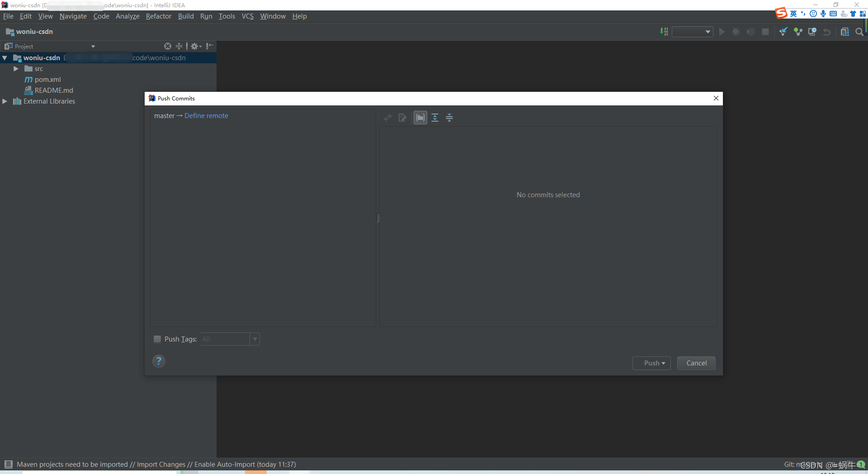The image size is (868, 474).
Task: Click the Sogou microphone voice input icon
Action: [x=823, y=14]
